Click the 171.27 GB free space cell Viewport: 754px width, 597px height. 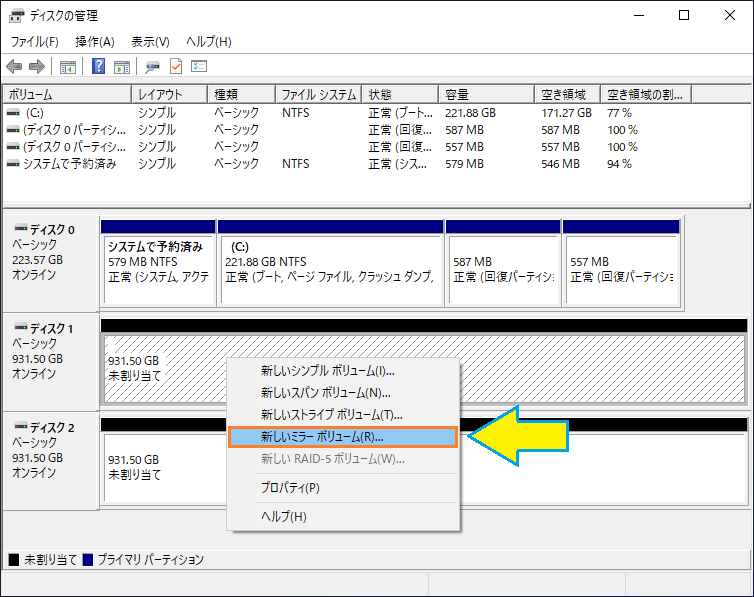tap(566, 113)
